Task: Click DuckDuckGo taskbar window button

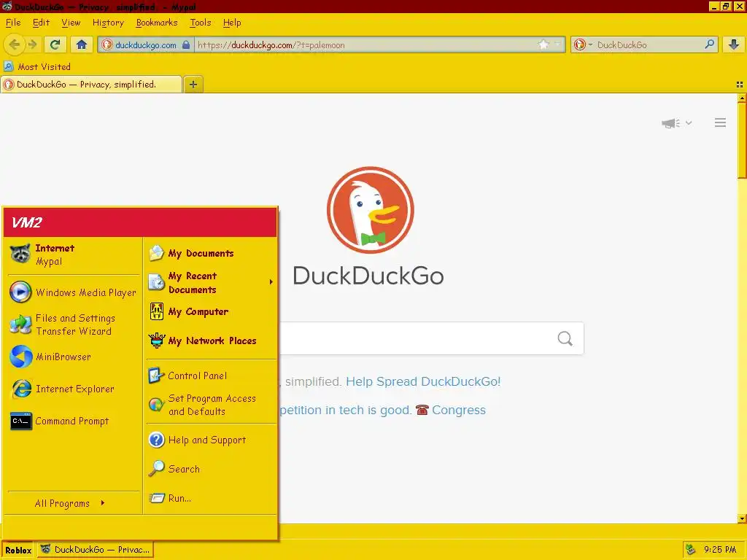Action: [x=96, y=550]
